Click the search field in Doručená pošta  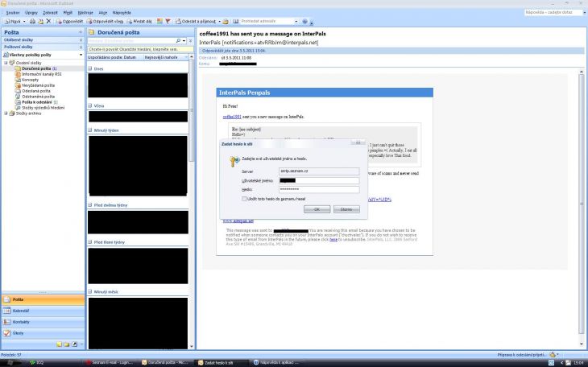[131, 40]
